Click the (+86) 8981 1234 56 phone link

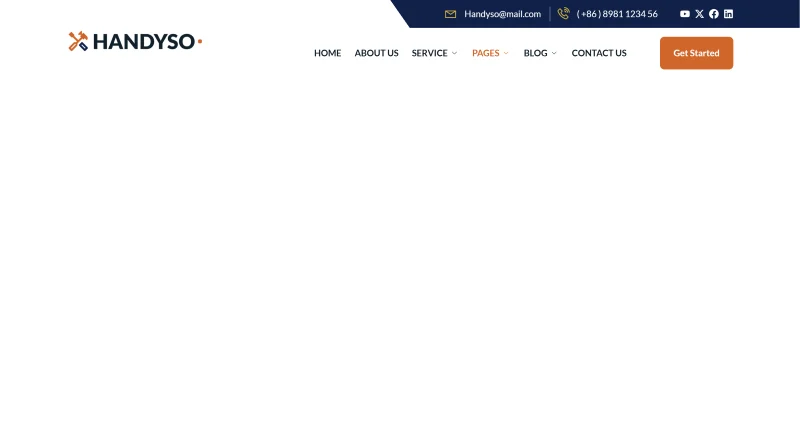click(617, 14)
